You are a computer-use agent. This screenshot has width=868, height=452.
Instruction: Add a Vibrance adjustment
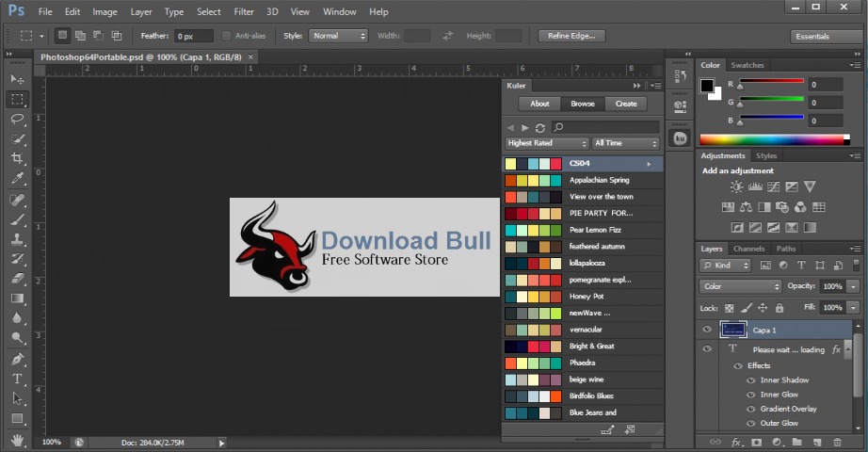point(810,186)
